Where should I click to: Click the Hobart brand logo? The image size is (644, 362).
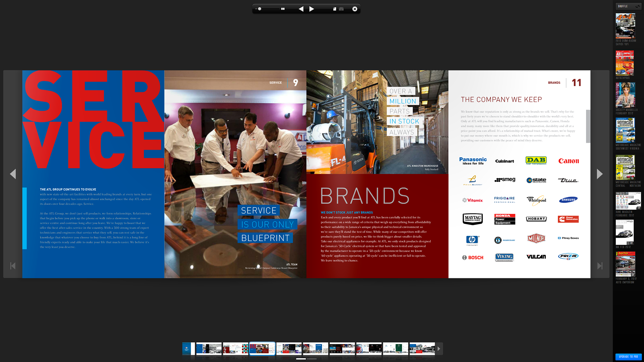(536, 219)
